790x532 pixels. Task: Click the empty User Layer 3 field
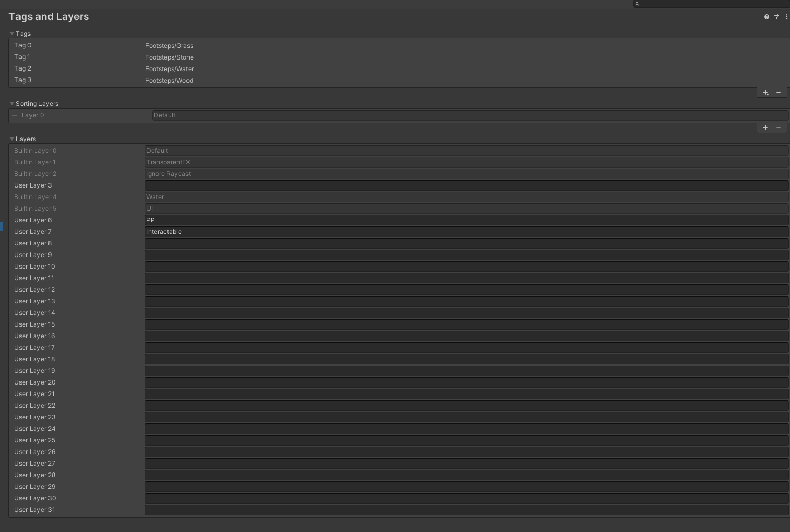(466, 185)
